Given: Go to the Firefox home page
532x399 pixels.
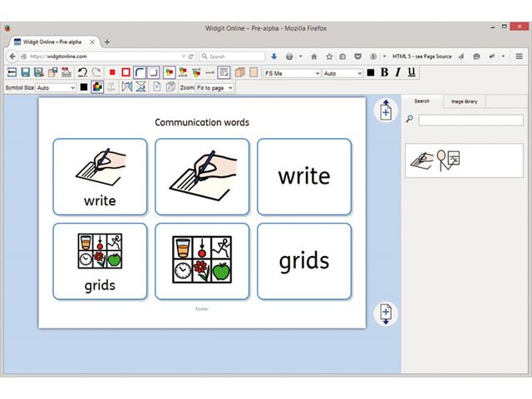Looking at the screenshot, I should click(314, 57).
